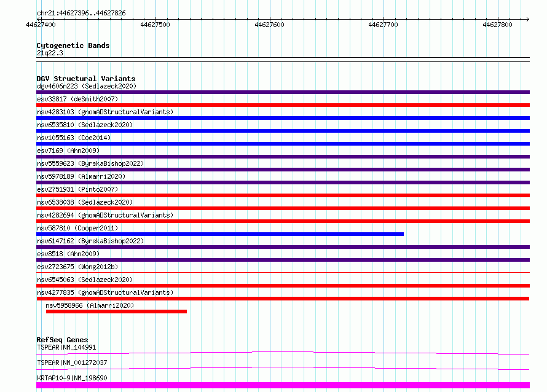Click the purple bar under nsv6147162
547x392 pixels.
point(283,247)
